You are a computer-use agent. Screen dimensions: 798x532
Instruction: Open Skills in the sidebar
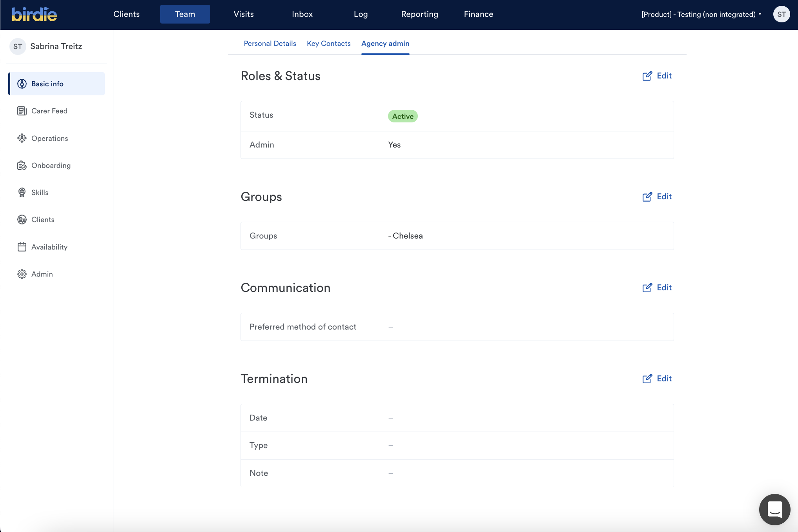(x=56, y=193)
